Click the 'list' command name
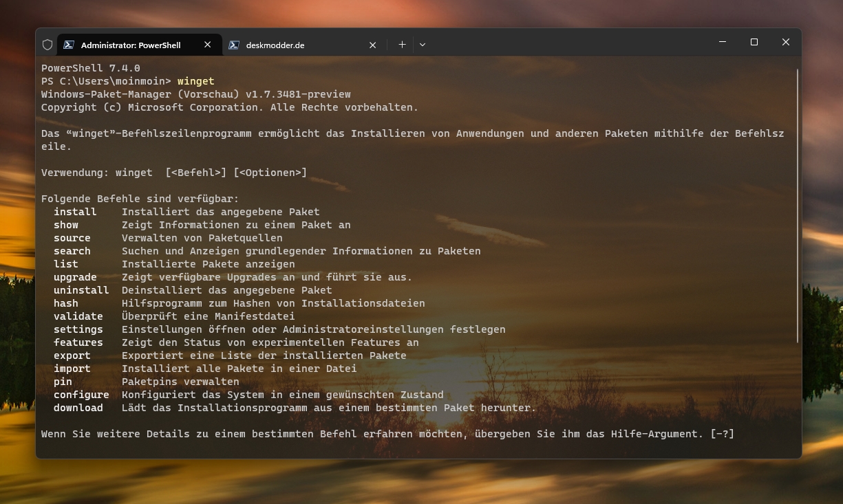 [x=66, y=264]
